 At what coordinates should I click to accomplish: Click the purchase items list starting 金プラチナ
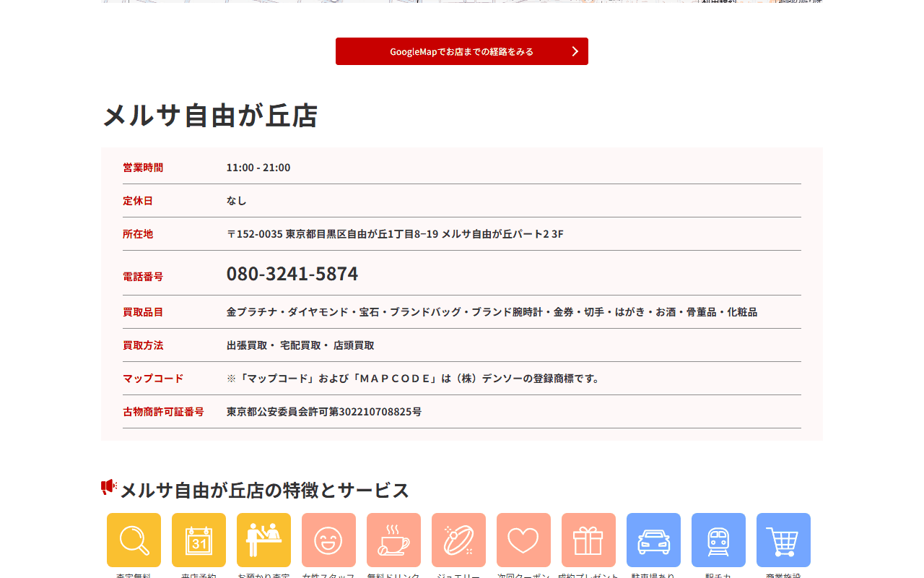492,312
